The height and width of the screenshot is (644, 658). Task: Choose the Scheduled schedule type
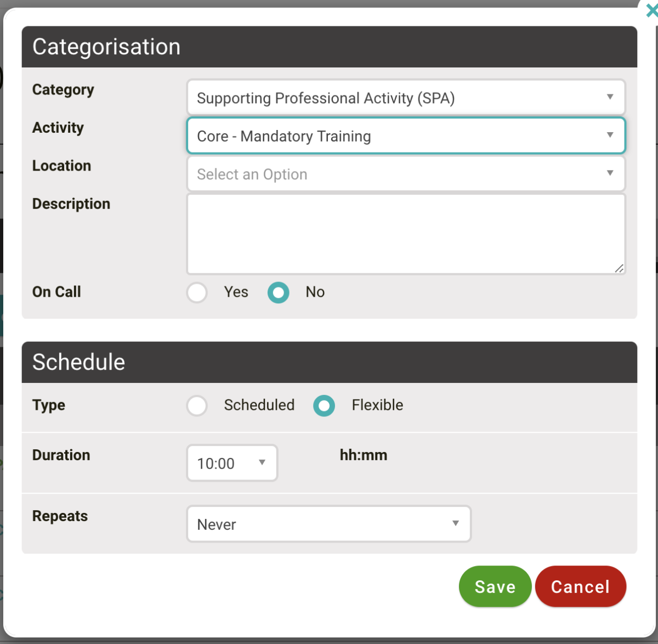[x=197, y=405]
